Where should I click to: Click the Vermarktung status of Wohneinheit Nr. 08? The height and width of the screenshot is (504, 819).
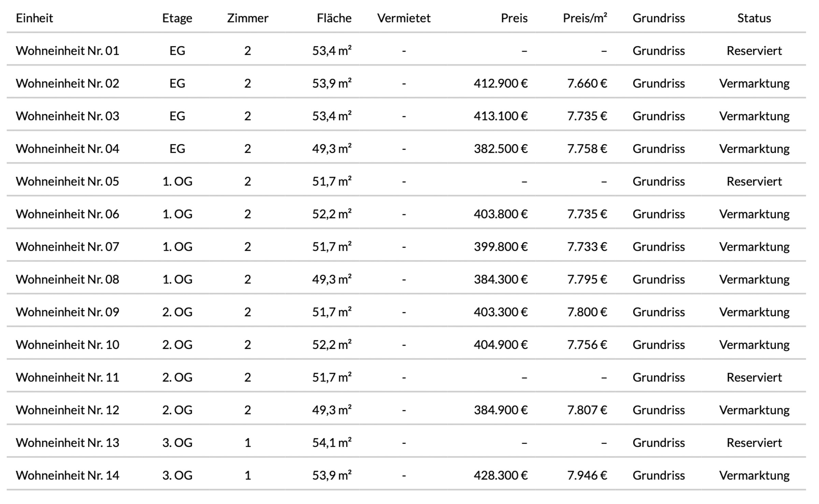tap(754, 279)
